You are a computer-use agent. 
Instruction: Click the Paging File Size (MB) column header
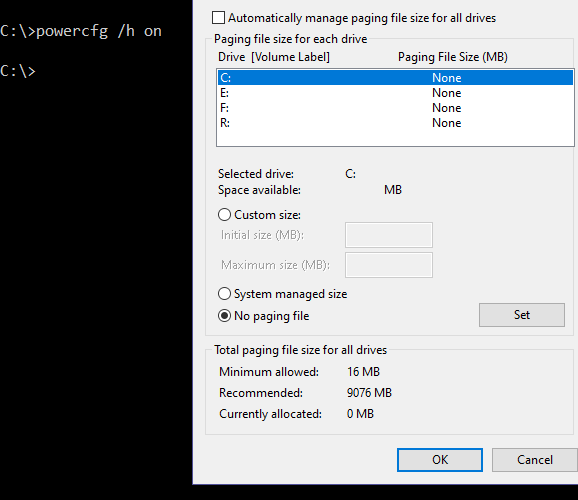[453, 57]
